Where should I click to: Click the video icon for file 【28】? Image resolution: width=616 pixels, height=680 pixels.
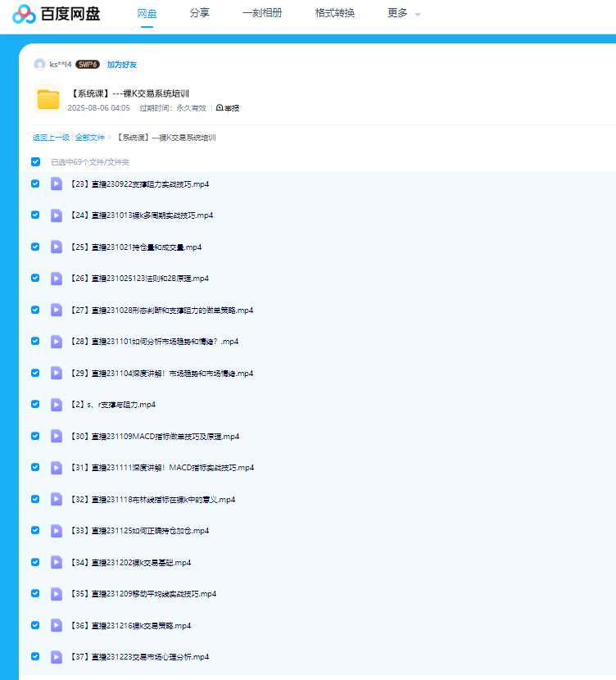tap(57, 342)
